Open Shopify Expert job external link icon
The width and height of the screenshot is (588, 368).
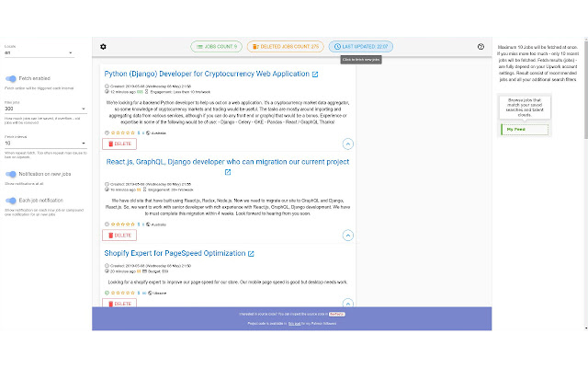(x=251, y=254)
